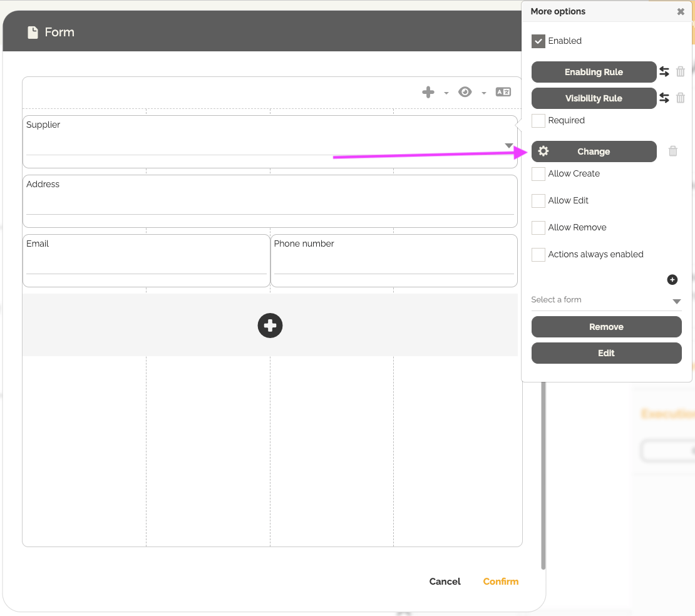Click the plus icon in form toolbar
This screenshot has height=616, width=695.
point(428,92)
